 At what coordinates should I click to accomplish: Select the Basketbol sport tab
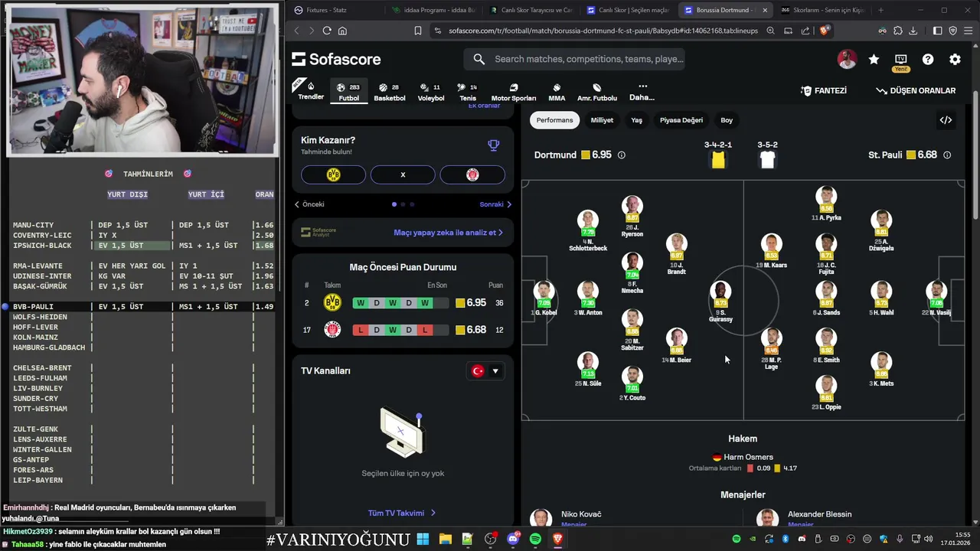(389, 92)
